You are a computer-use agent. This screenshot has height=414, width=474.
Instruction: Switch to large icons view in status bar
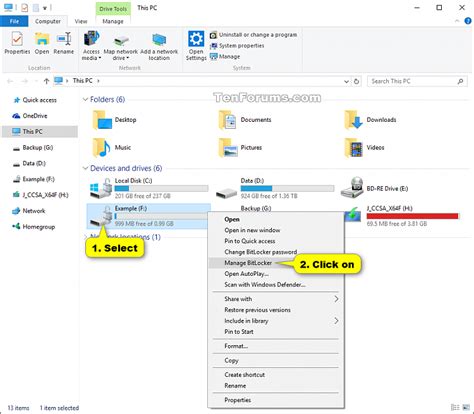click(465, 408)
